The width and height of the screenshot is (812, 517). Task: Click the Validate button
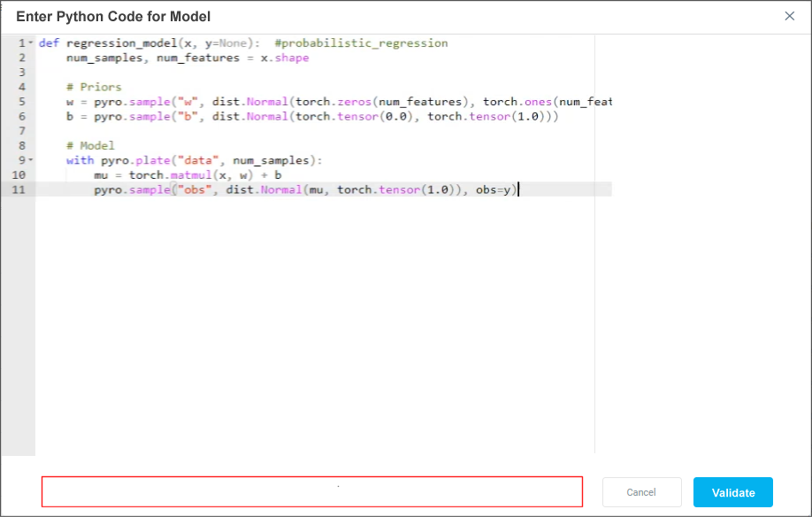[732, 492]
